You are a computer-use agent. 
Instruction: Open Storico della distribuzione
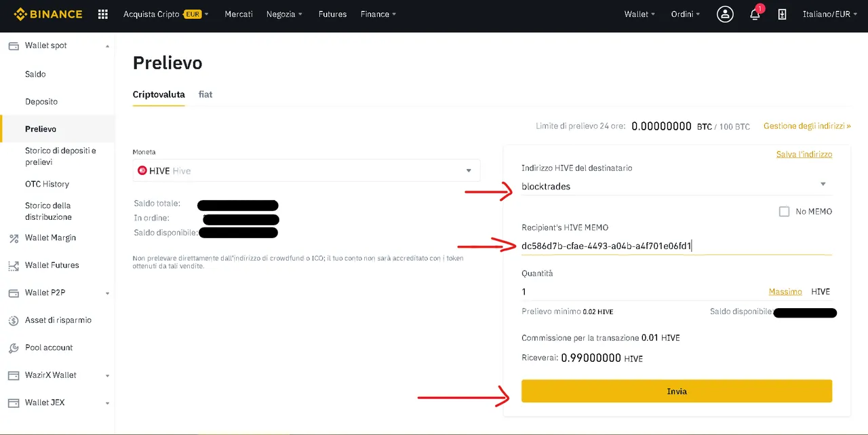[x=48, y=211]
